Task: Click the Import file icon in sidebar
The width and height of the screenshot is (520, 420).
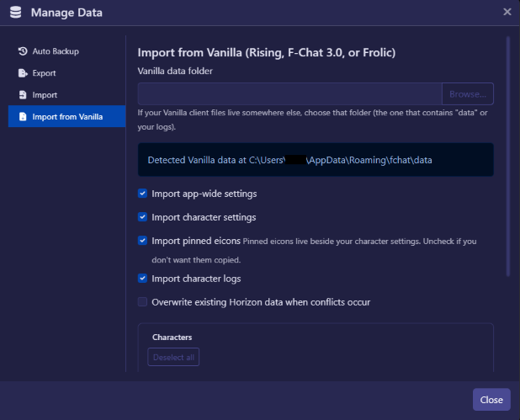Action: [x=23, y=95]
